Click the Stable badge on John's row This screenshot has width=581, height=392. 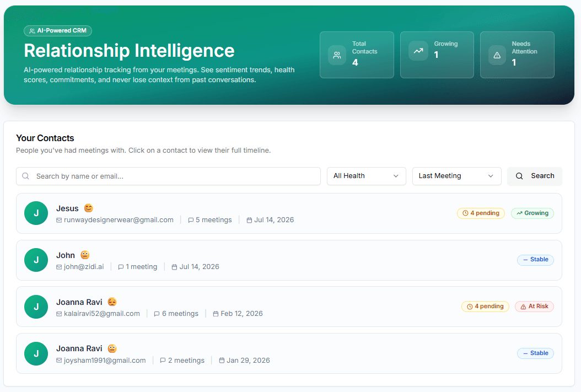[x=535, y=260]
